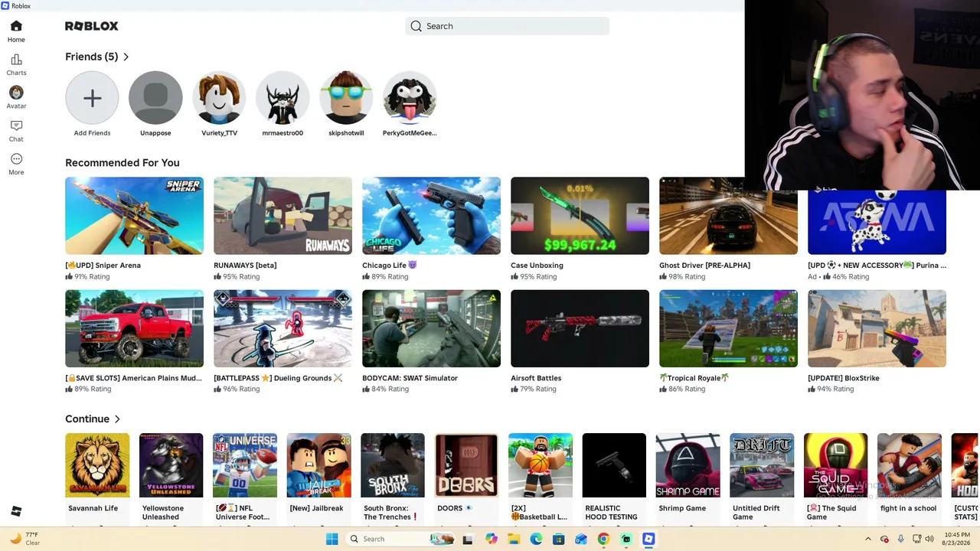Click the Roblox Studio icon at sidebar bottom

(x=16, y=511)
